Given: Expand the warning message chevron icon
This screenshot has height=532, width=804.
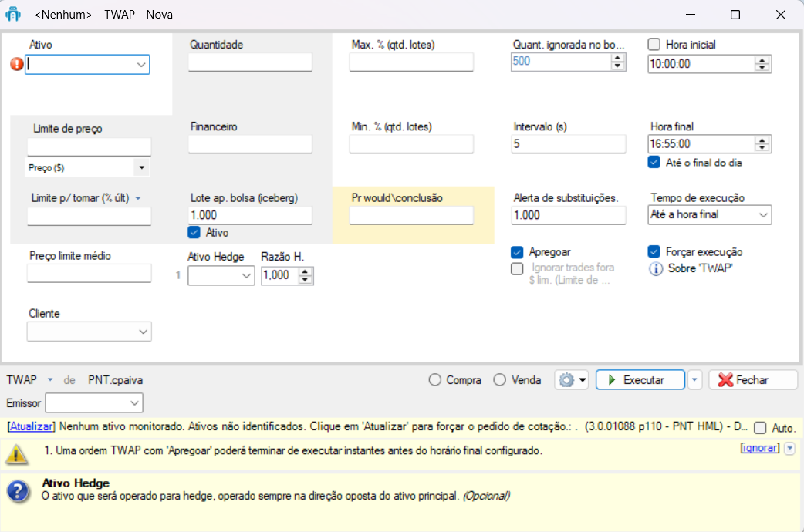Looking at the screenshot, I should pos(789,449).
